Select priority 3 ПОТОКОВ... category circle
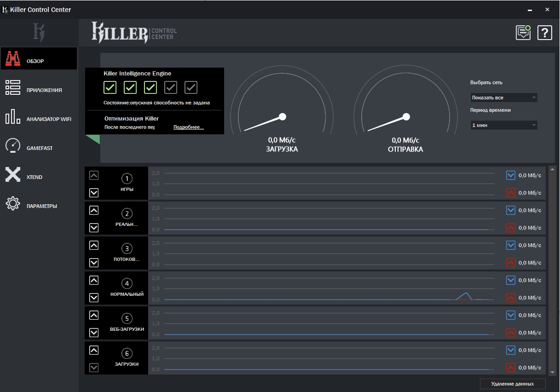The image size is (560, 392). 127,248
